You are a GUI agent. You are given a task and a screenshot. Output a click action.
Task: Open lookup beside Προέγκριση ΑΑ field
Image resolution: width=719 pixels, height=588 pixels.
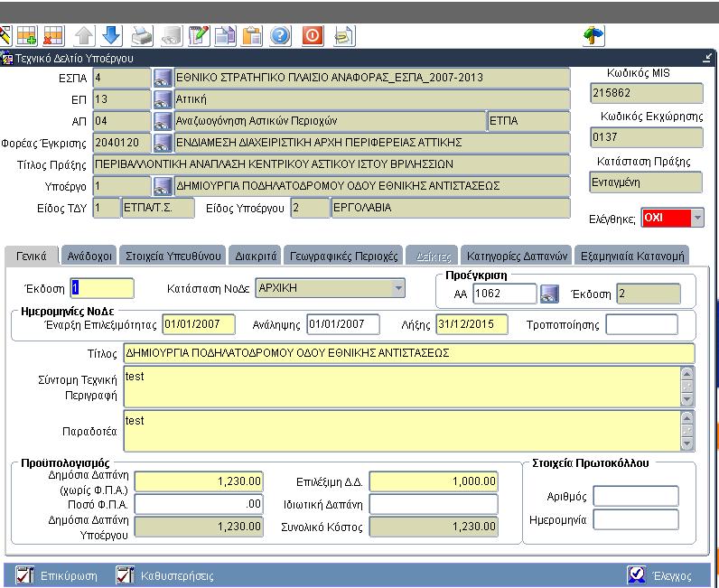pos(549,294)
